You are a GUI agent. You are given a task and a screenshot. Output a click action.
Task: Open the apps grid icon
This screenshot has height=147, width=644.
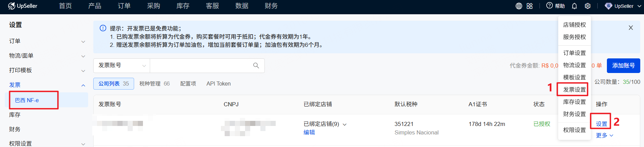pyautogui.click(x=530, y=6)
